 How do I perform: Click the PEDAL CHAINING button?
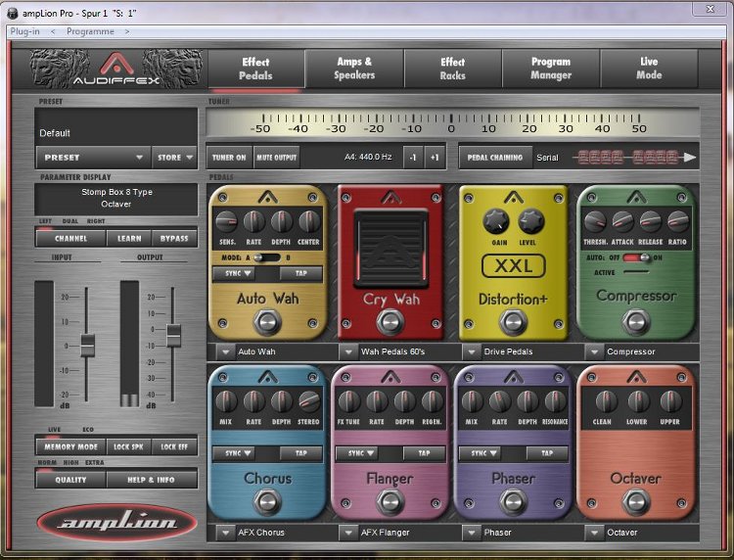[x=495, y=158]
